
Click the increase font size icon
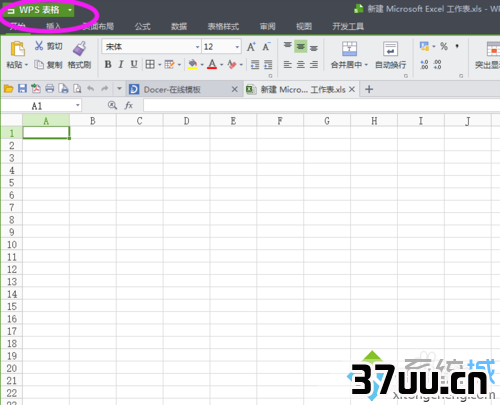pos(251,47)
